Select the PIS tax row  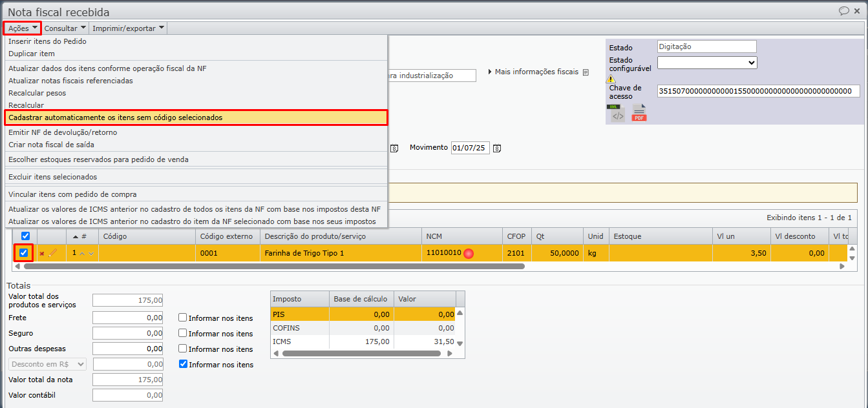pos(363,314)
